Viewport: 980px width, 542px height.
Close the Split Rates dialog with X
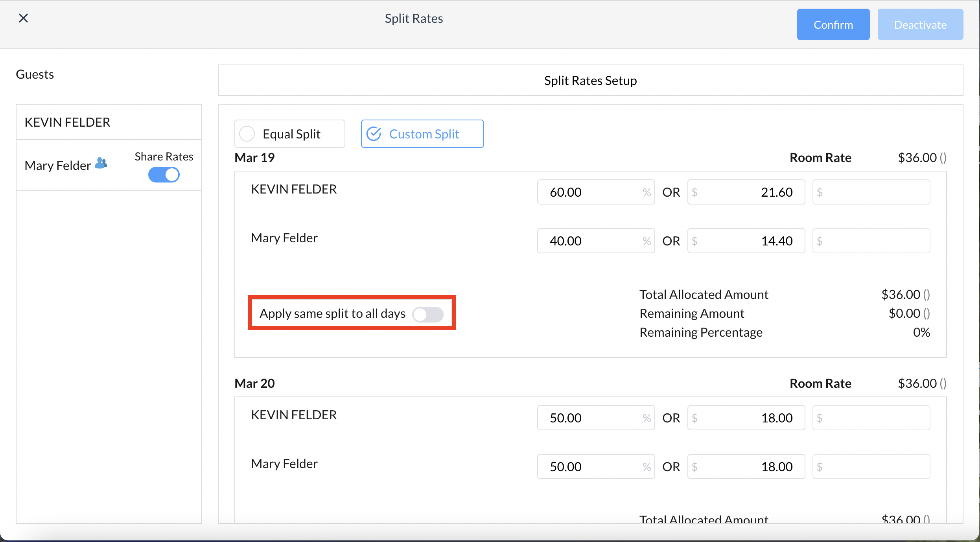23,18
